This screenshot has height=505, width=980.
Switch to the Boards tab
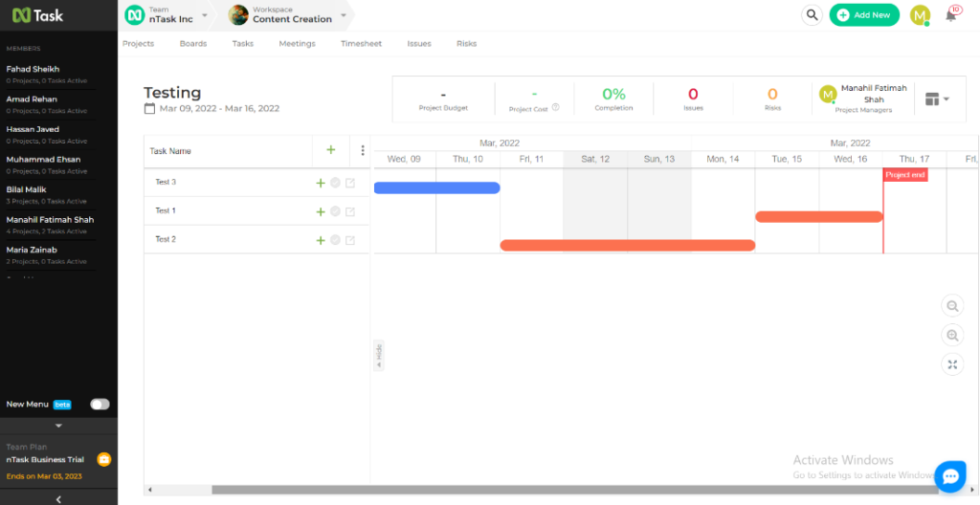192,44
